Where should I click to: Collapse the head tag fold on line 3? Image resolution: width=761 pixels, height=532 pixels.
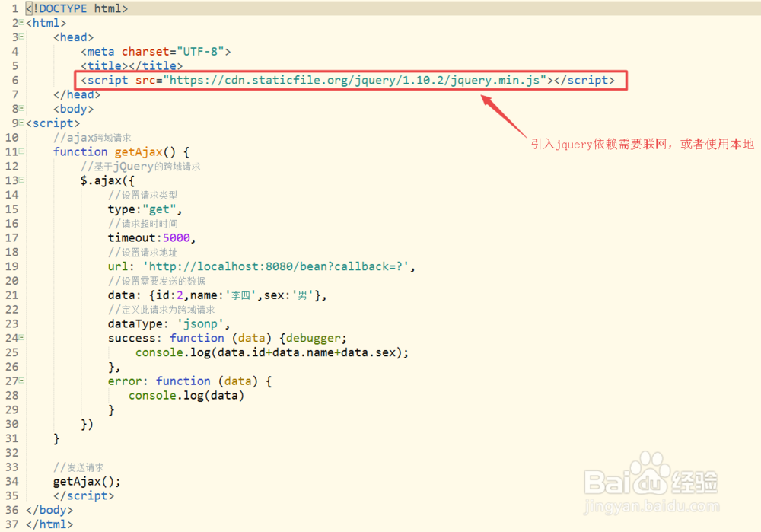click(21, 37)
